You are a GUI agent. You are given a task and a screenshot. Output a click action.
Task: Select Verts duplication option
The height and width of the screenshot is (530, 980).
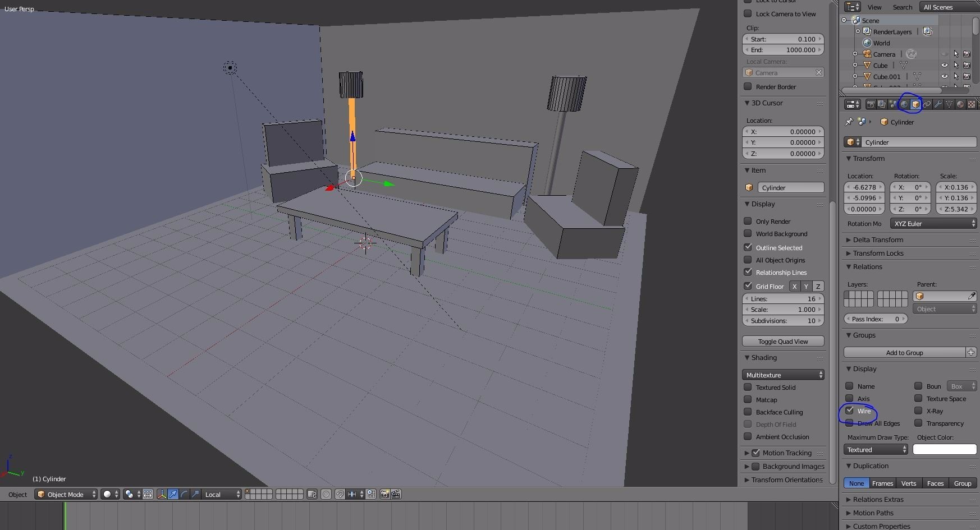coord(909,483)
